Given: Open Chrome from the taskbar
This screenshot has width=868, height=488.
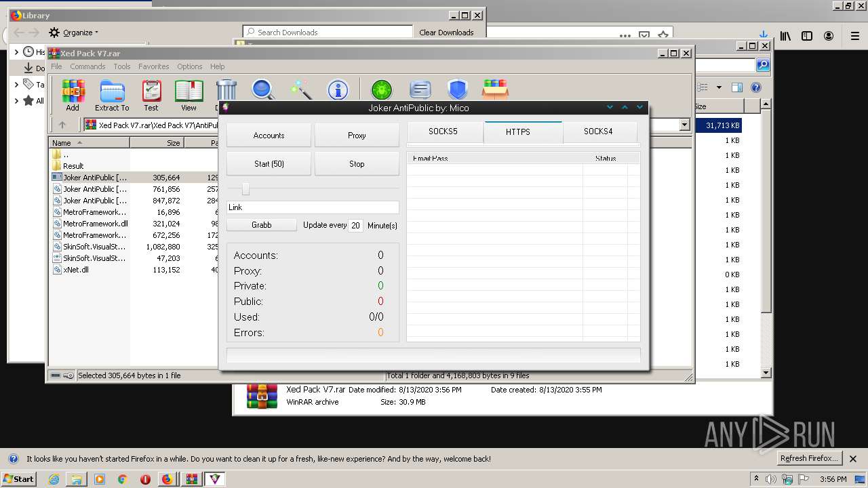Looking at the screenshot, I should click(122, 479).
